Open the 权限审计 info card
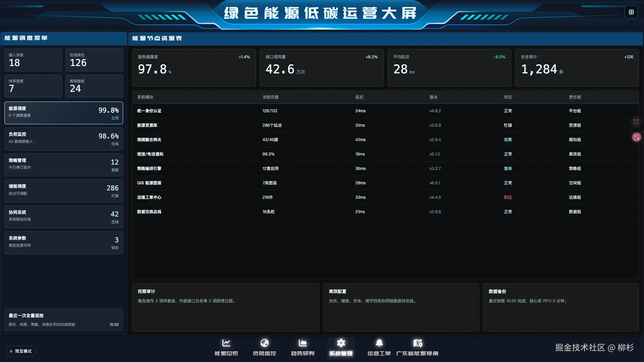This screenshot has width=644, height=362. click(226, 307)
